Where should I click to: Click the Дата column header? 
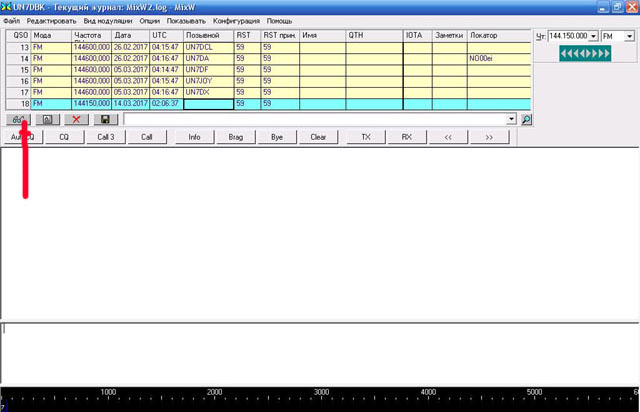(131, 36)
